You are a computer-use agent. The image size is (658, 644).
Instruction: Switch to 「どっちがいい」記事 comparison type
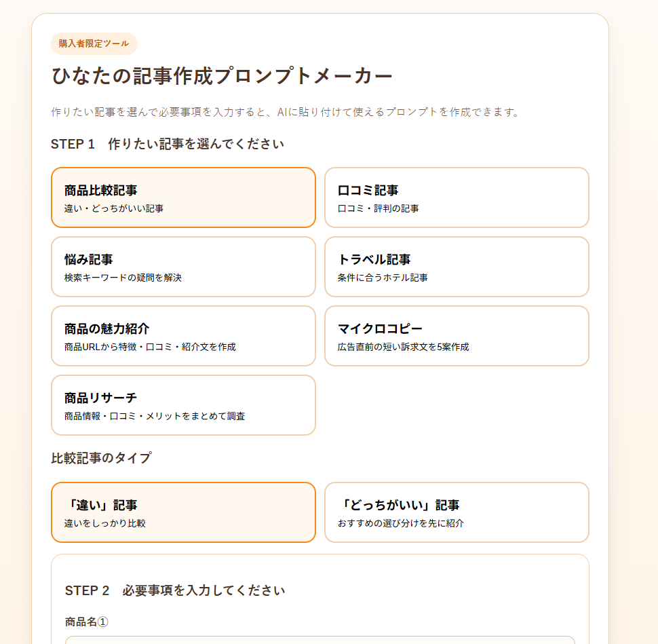(x=457, y=512)
